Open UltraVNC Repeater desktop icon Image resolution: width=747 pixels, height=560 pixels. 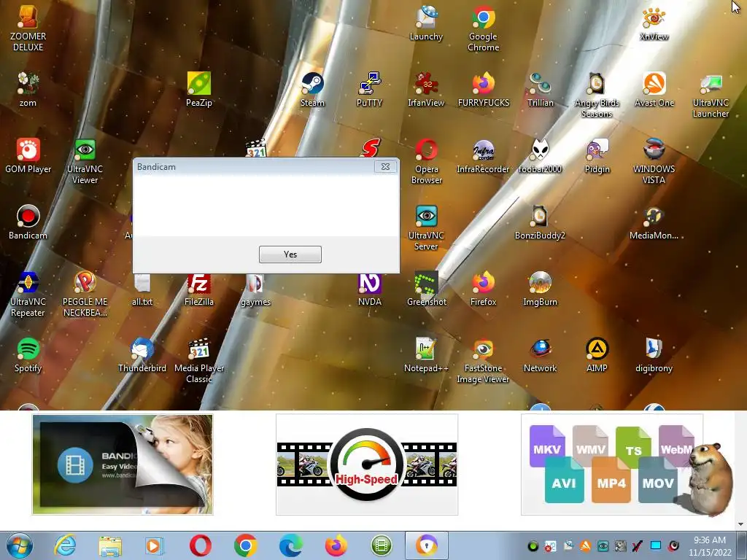click(28, 295)
